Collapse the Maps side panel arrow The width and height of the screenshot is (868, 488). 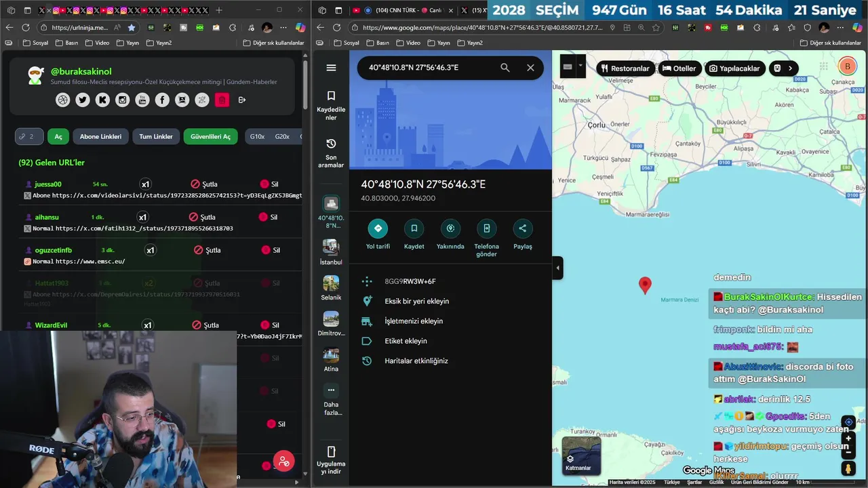pos(558,268)
